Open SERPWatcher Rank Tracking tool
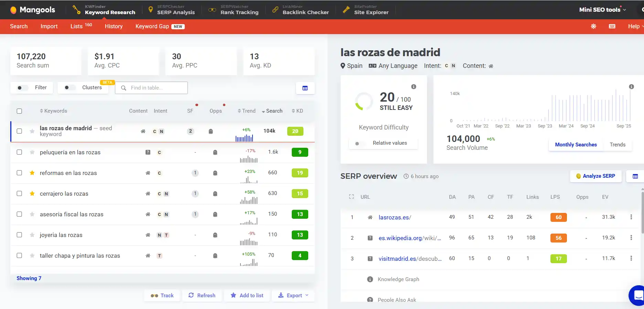 click(x=234, y=10)
